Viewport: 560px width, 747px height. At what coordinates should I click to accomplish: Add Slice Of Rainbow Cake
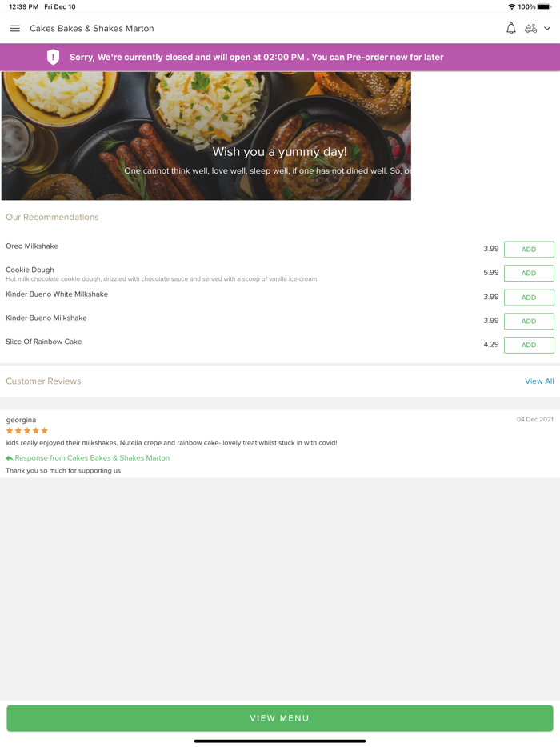pos(528,345)
